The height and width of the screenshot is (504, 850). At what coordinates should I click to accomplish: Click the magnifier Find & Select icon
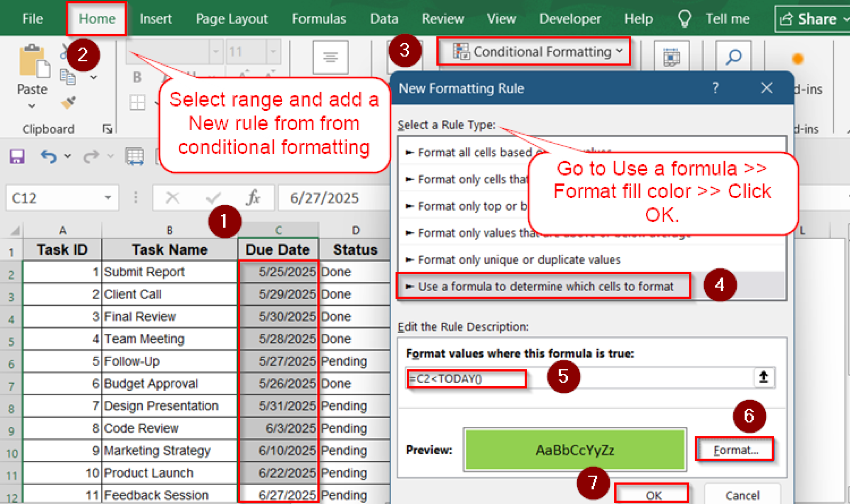[733, 57]
